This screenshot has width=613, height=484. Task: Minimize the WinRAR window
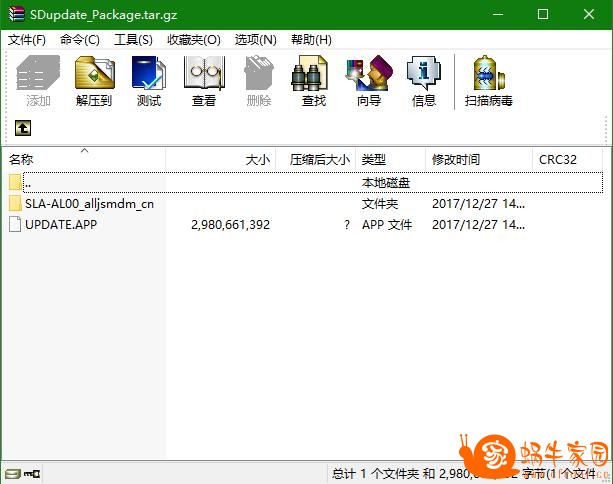coord(498,14)
